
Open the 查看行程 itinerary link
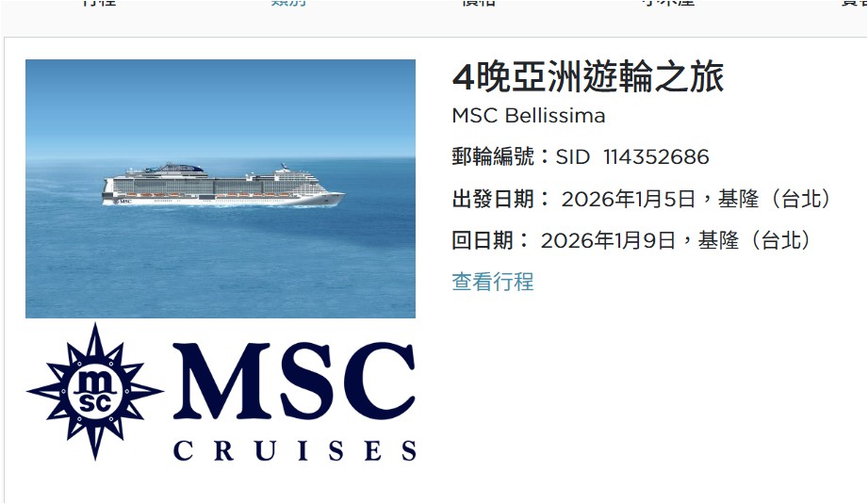pyautogui.click(x=493, y=282)
